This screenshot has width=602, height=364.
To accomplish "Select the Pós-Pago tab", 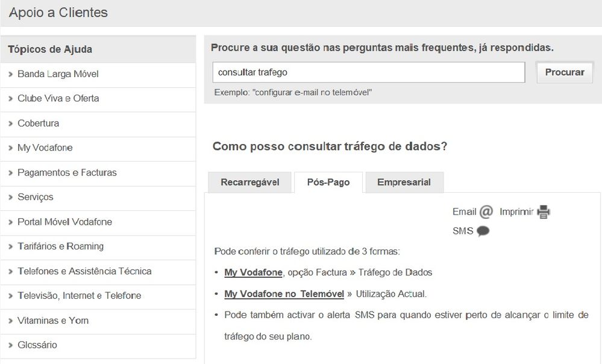I will [328, 182].
